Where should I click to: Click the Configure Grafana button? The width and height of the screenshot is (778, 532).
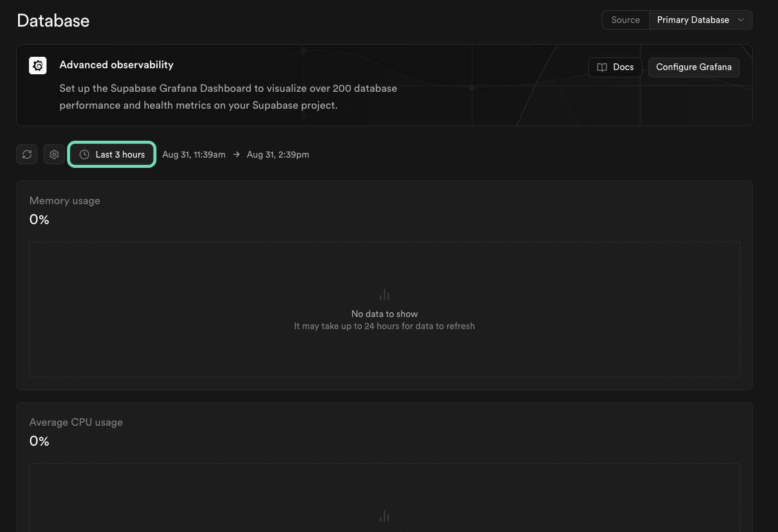pos(693,67)
